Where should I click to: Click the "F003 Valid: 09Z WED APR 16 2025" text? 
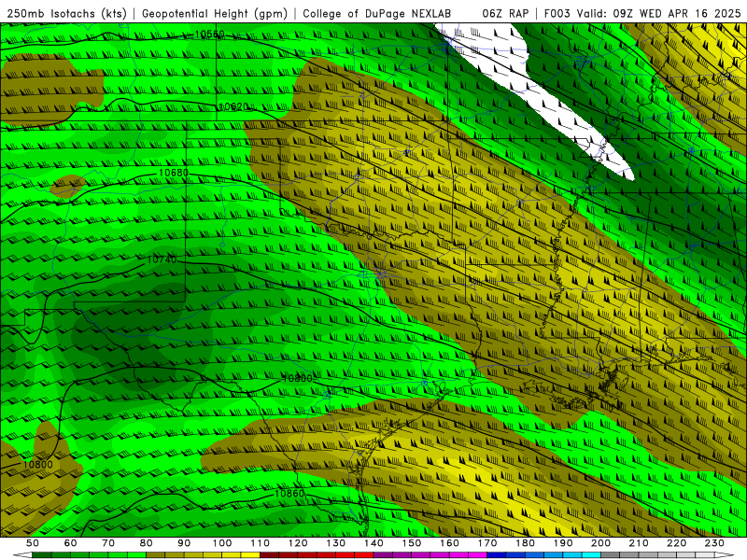click(x=642, y=14)
